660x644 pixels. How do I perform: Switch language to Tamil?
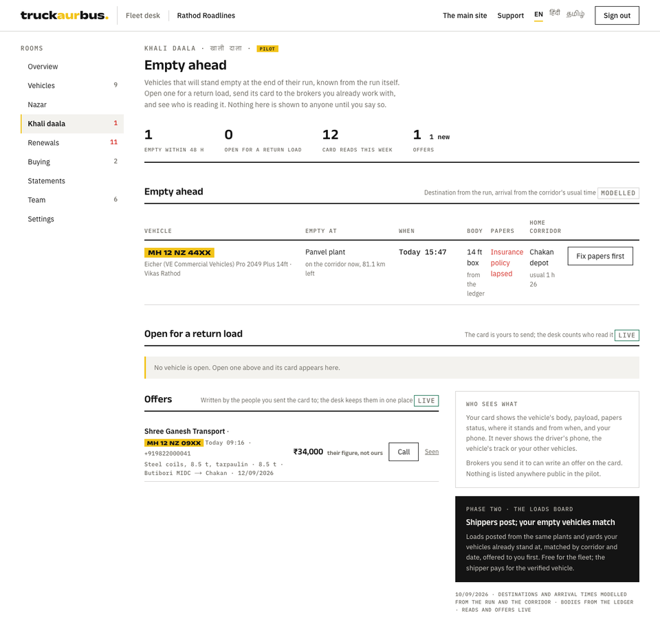(575, 14)
